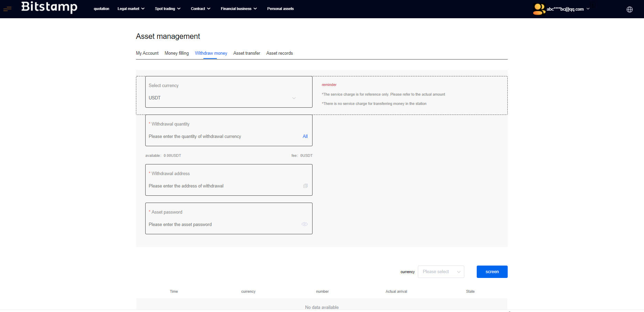Open the Legal market menu
The width and height of the screenshot is (644, 312).
click(x=131, y=9)
